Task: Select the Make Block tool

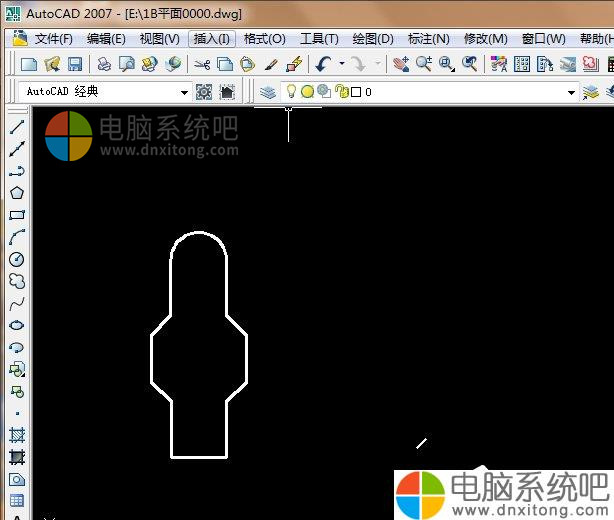Action: pyautogui.click(x=17, y=391)
